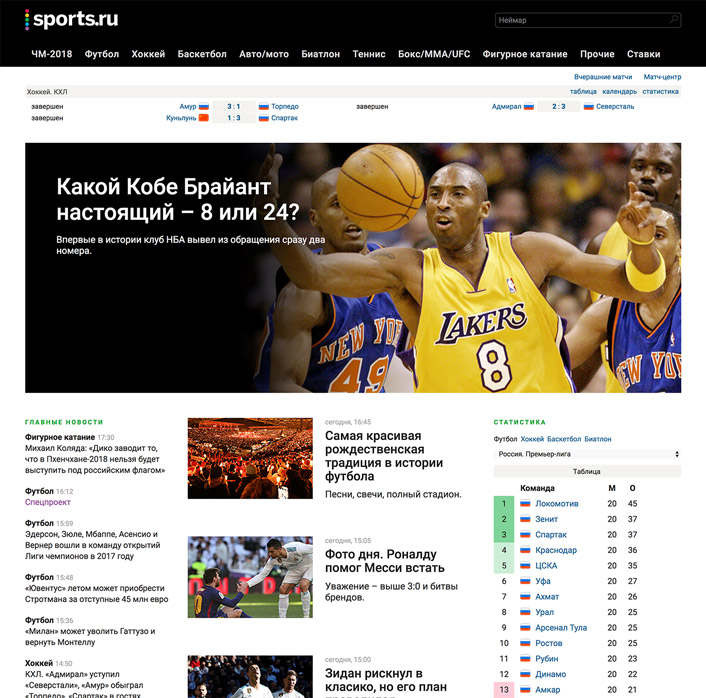Image resolution: width=706 pixels, height=698 pixels.
Task: Go to the Теннис section
Action: click(369, 54)
